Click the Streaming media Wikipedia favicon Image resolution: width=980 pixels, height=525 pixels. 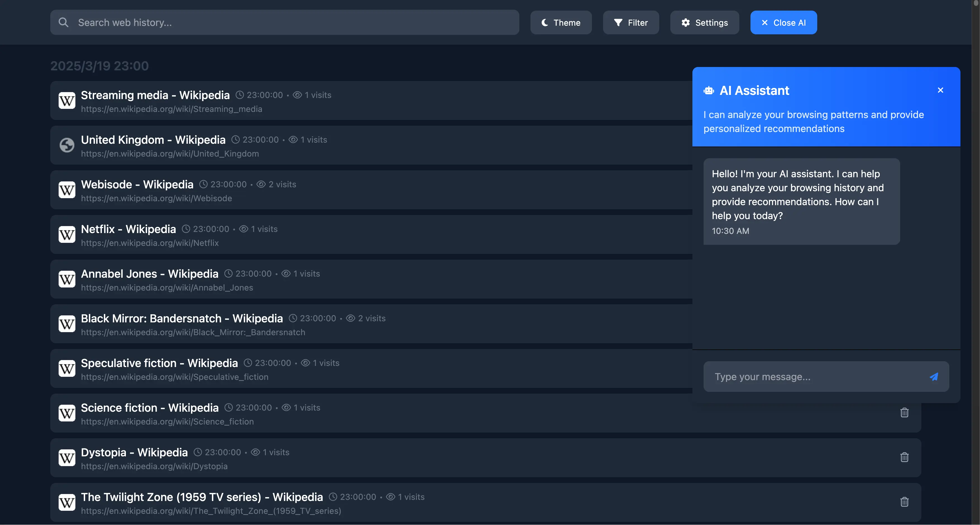click(67, 101)
